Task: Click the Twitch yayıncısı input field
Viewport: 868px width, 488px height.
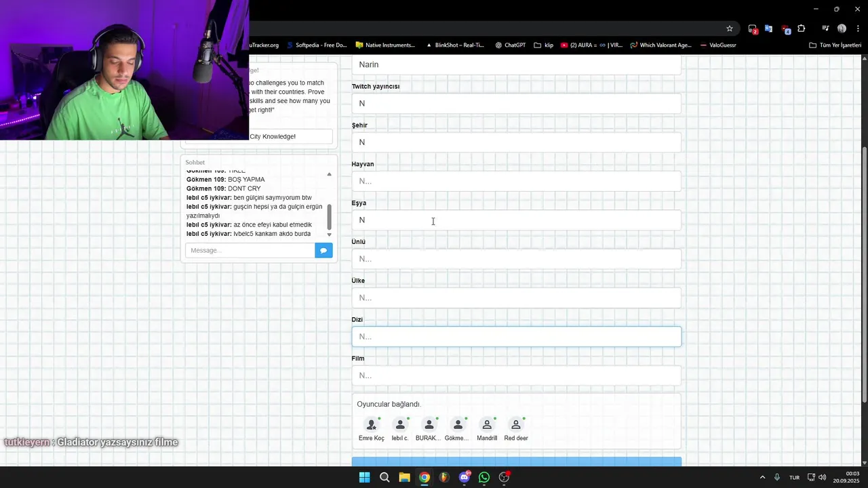Action: click(516, 103)
